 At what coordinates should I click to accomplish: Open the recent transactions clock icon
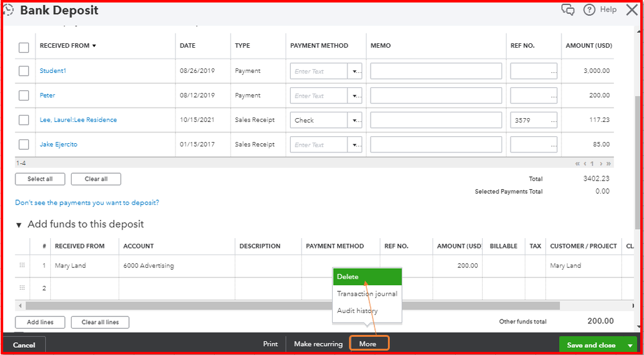pos(8,10)
